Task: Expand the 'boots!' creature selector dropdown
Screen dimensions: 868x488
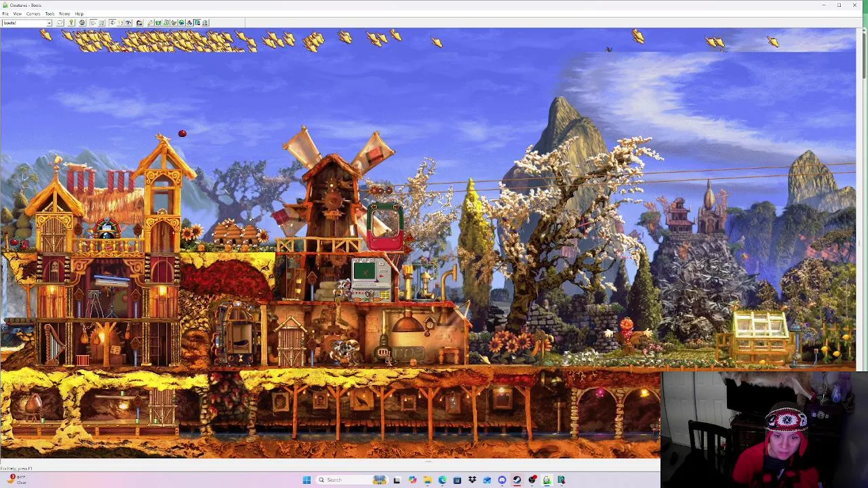Action: [49, 23]
